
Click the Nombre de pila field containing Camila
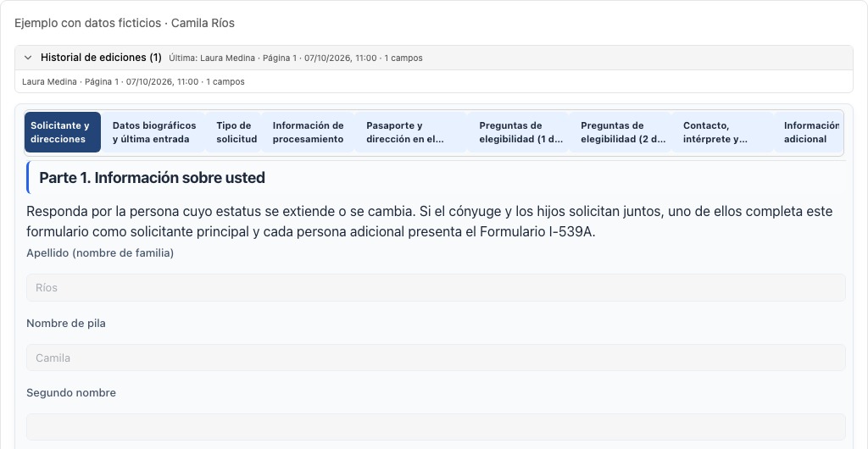436,358
